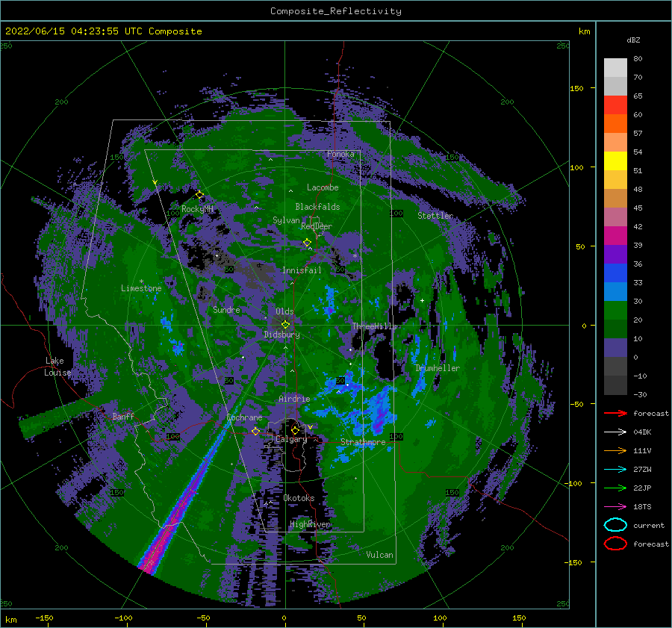Click the HighRiver label

pos(309,524)
